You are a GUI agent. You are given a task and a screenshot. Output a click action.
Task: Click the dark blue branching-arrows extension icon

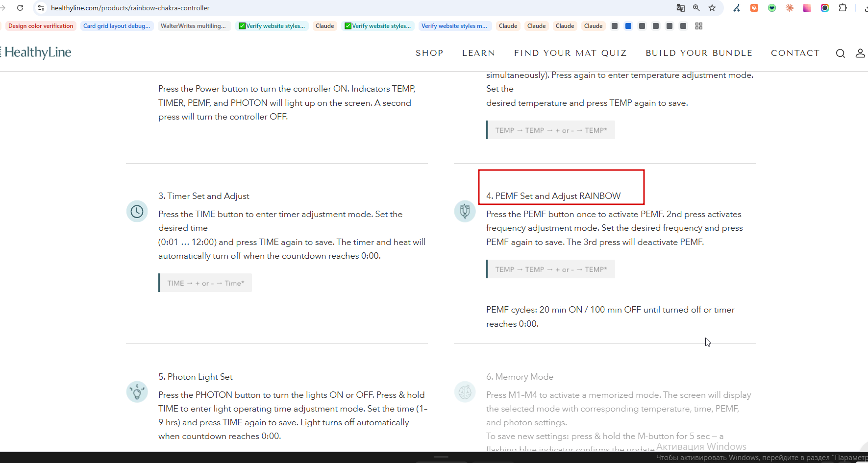737,8
